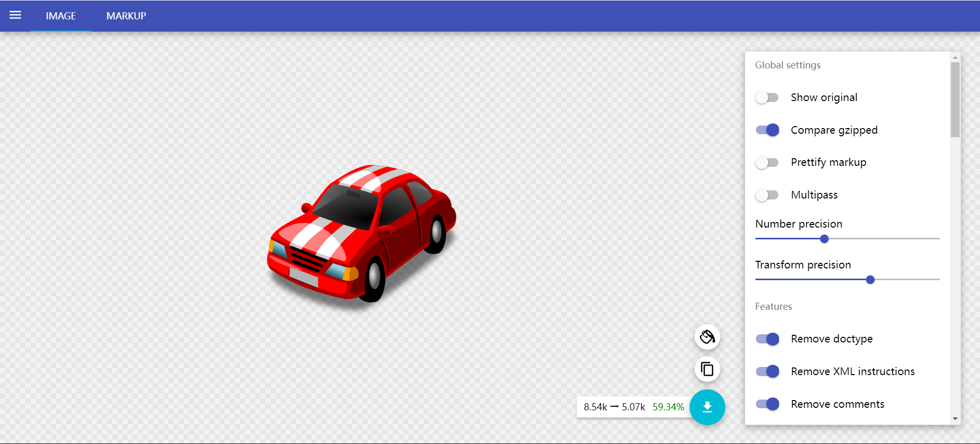The image size is (980, 444).
Task: Copy markup with the clipboard icon
Action: point(707,369)
